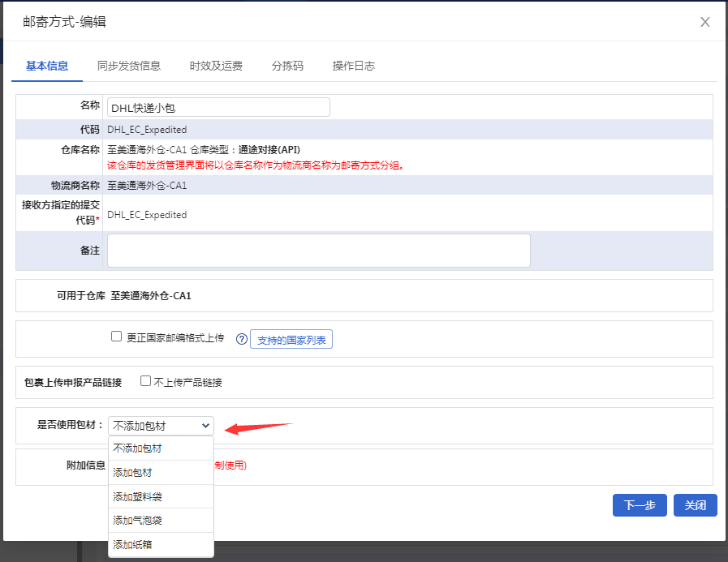Tick the 不上传产品链接 checkbox
This screenshot has height=562, width=728.
tap(146, 381)
